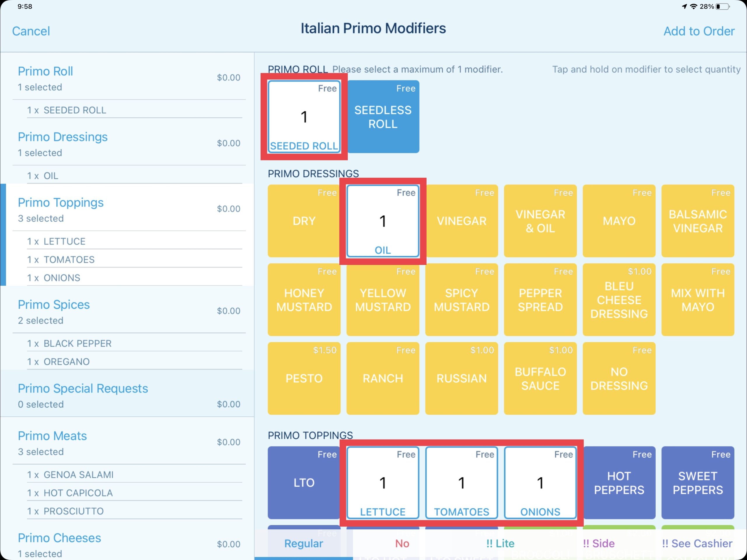Select the VINEGAR dressing tile
The width and height of the screenshot is (747, 560).
click(462, 221)
